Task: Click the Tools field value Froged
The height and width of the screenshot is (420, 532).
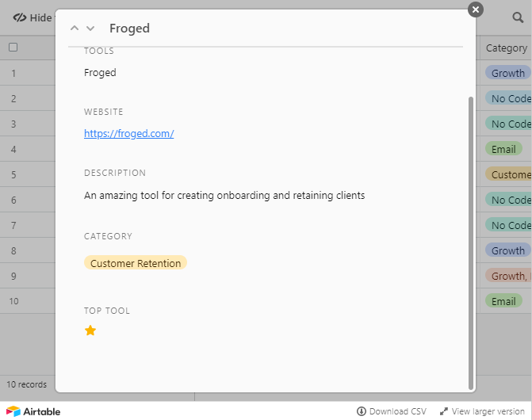Action: (x=100, y=73)
